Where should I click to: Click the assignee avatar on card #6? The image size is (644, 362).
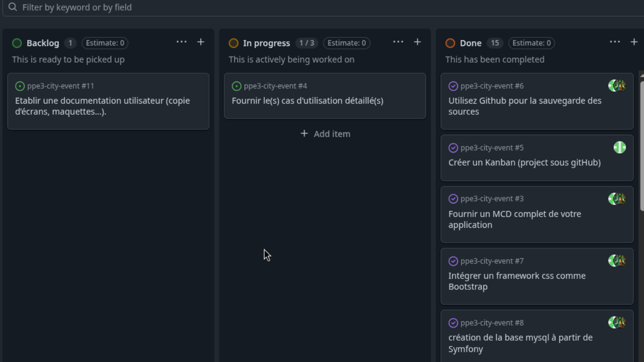coord(616,85)
